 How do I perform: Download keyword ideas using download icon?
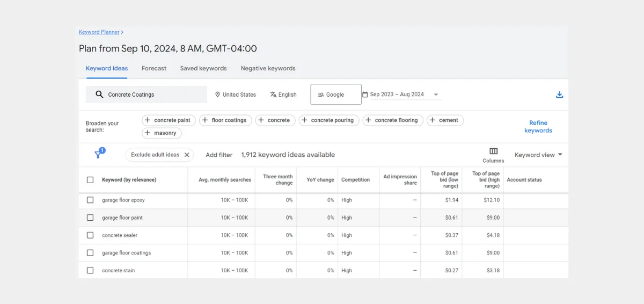click(x=559, y=95)
